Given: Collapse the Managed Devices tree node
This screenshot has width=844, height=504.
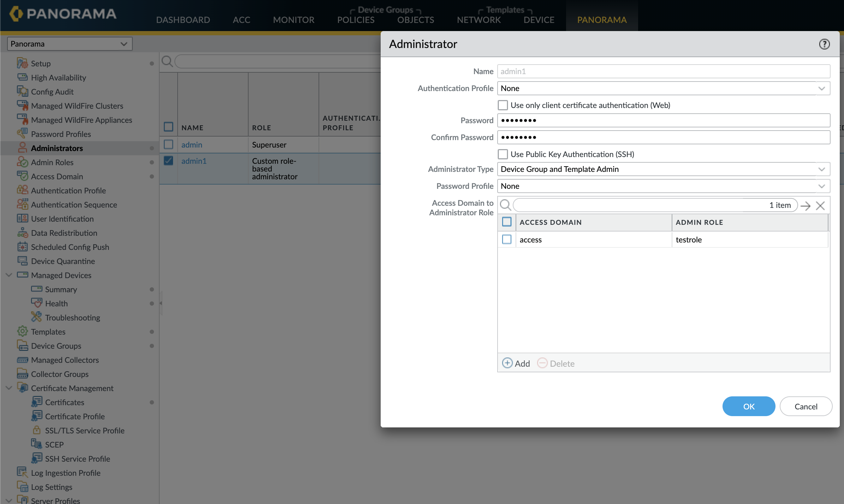Looking at the screenshot, I should 9,275.
